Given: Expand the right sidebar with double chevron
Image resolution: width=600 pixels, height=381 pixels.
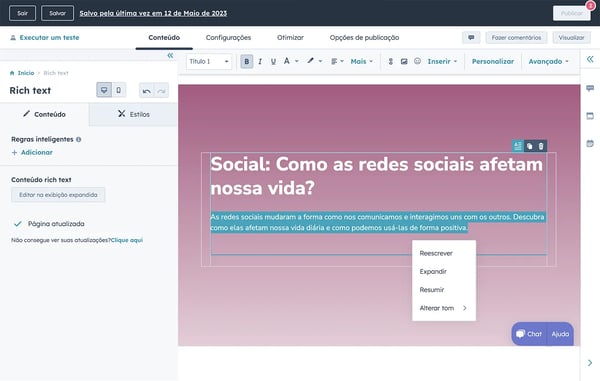Looking at the screenshot, I should [590, 59].
